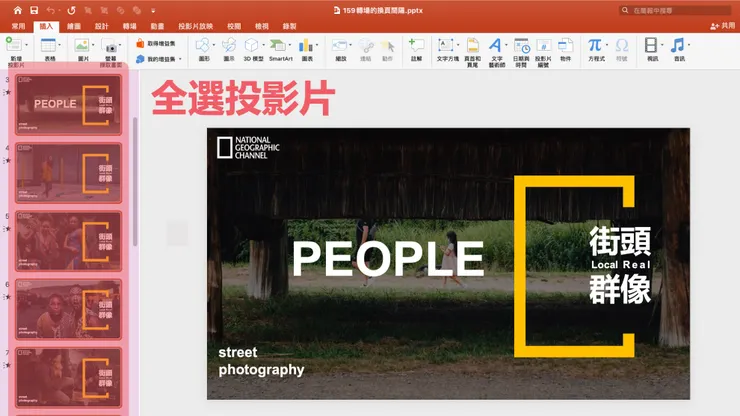The height and width of the screenshot is (416, 740).
Task: Click the slide panel vertical scrollbar
Action: tap(135, 182)
